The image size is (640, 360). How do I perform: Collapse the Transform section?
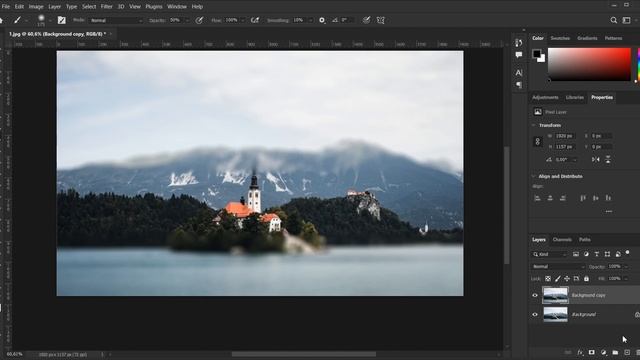pos(533,125)
